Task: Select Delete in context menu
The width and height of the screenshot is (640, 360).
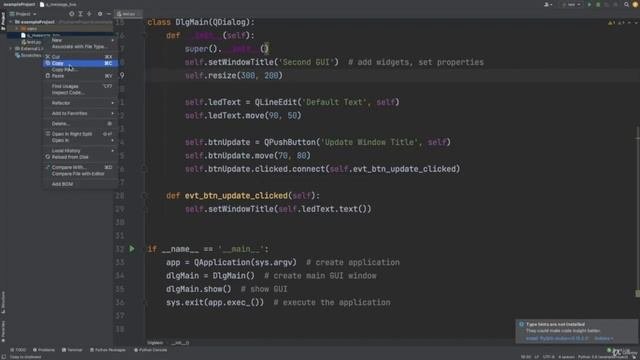Action: point(80,124)
